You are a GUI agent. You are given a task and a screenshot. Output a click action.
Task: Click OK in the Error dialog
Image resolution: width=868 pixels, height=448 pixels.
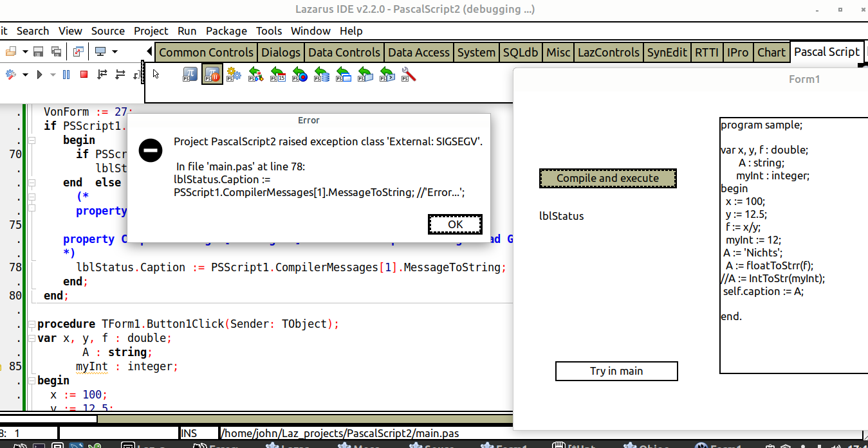coord(455,224)
